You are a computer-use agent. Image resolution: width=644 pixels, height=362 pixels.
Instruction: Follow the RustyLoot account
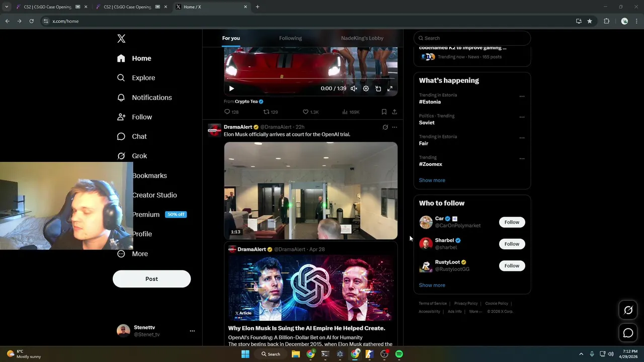[512, 265]
